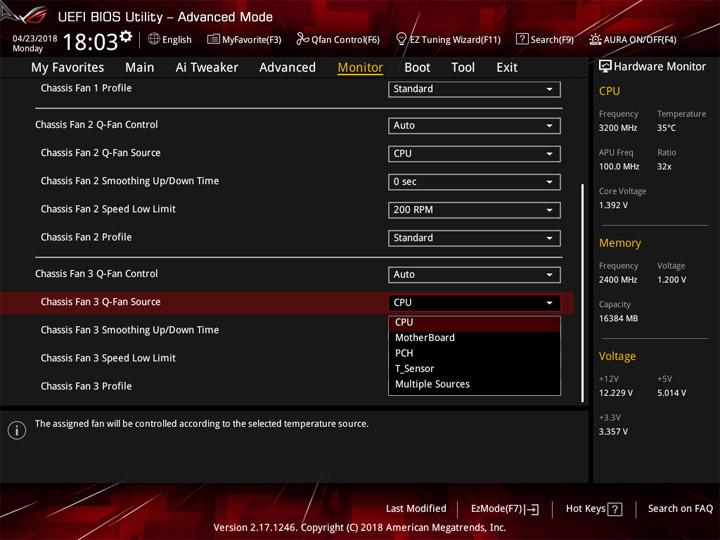Viewport: 720px width, 540px height.
Task: Click the 3.357 V reading
Action: pos(613,432)
